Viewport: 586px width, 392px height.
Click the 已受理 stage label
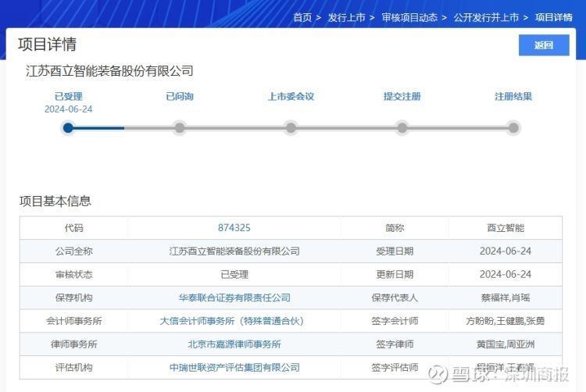tap(69, 96)
